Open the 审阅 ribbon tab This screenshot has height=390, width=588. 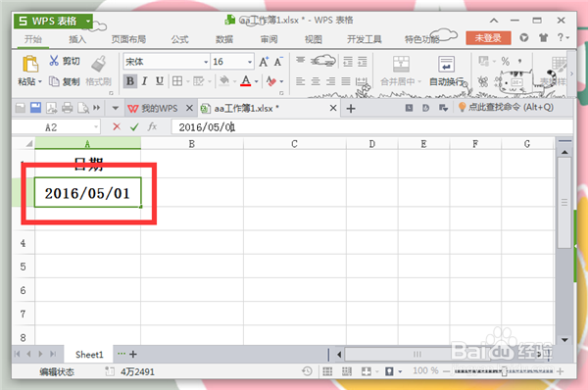(269, 39)
